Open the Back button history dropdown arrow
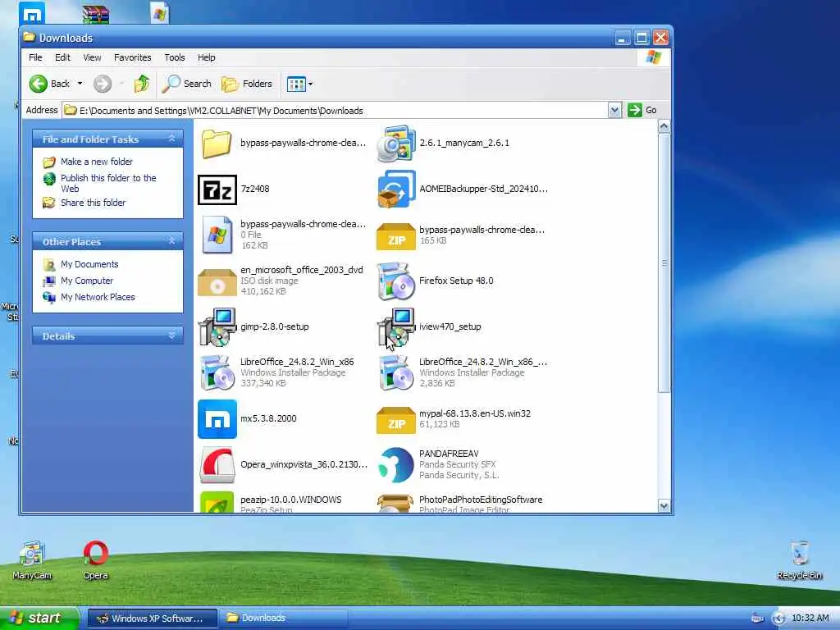The image size is (840, 630). (80, 84)
